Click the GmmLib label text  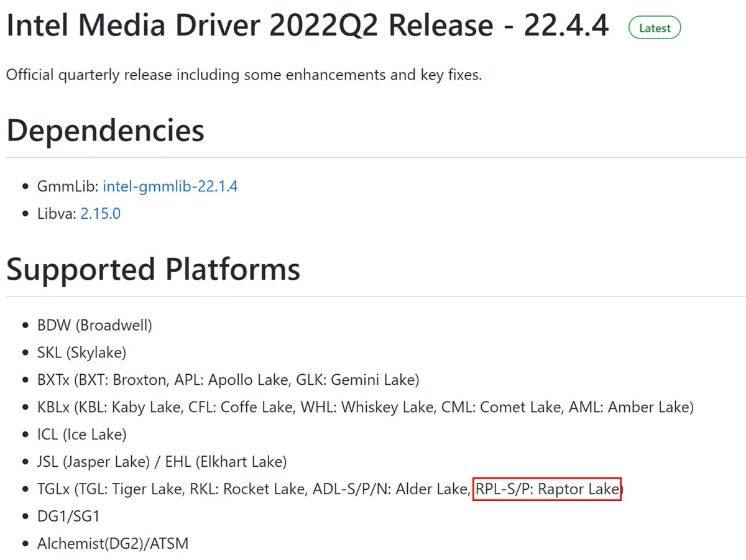68,186
